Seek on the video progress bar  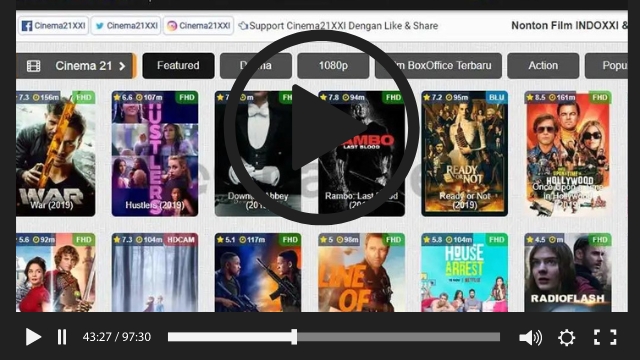tap(333, 337)
